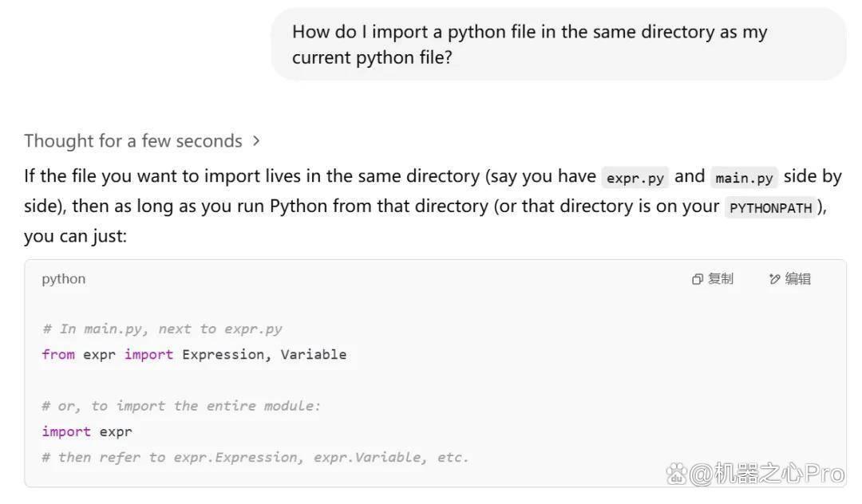Click the "you can just:" response text
This screenshot has width=862, height=504.
tap(75, 236)
